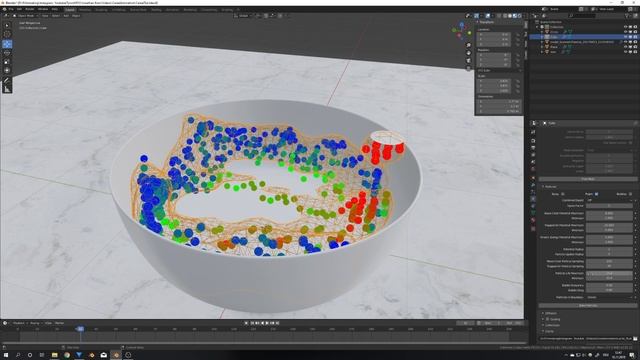Expand the Diffusion panel
Image resolution: width=640 pixels, height=360 pixels.
point(543,313)
